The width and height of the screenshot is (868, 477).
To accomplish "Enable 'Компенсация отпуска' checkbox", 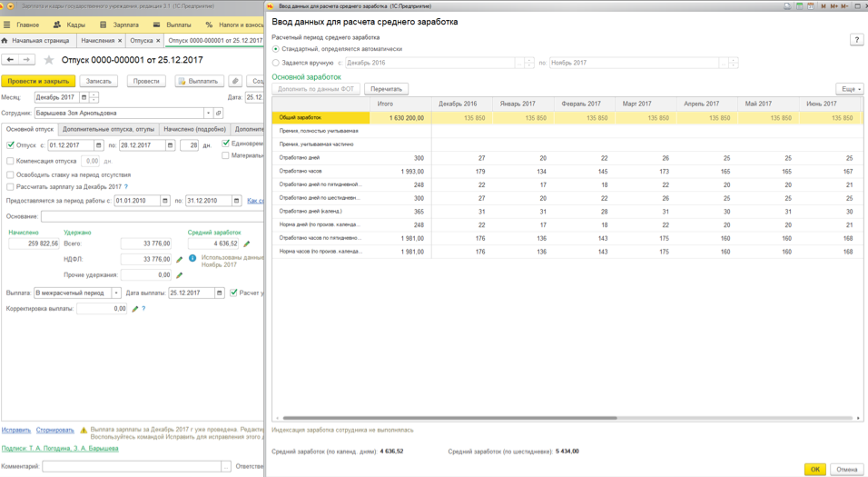I will coord(10,161).
